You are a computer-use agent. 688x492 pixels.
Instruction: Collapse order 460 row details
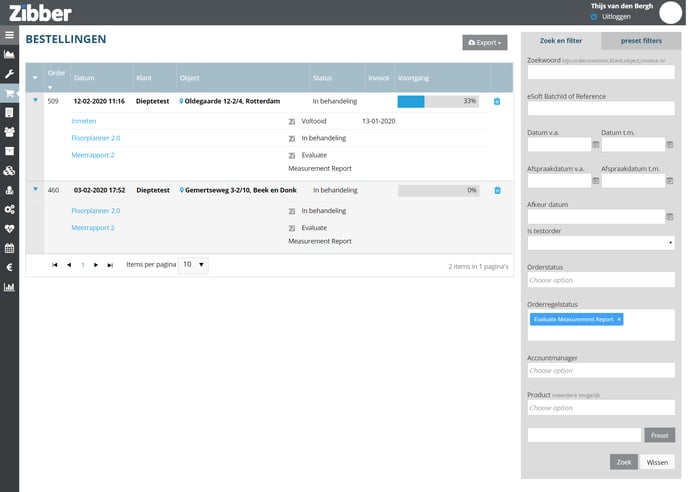coord(36,189)
